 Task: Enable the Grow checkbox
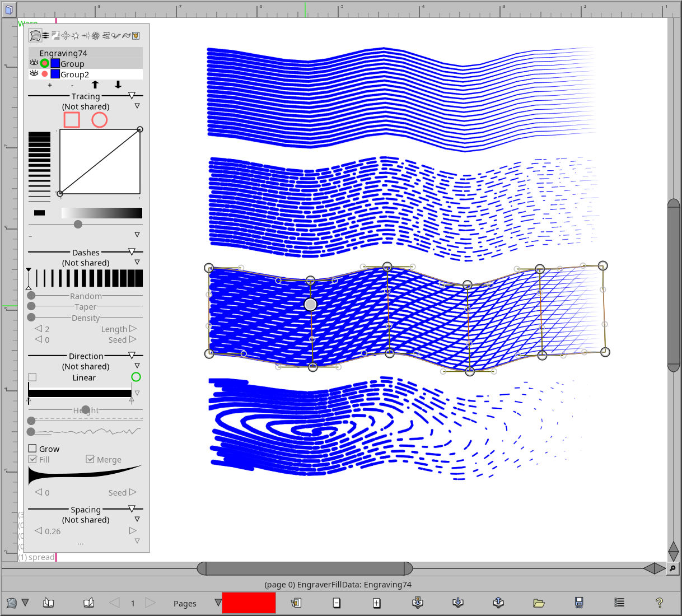point(32,448)
